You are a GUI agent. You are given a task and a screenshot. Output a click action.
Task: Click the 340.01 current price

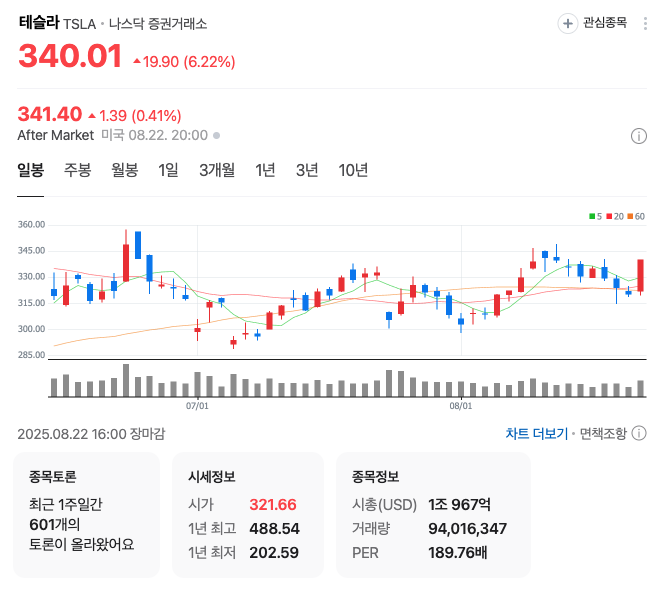(x=70, y=56)
